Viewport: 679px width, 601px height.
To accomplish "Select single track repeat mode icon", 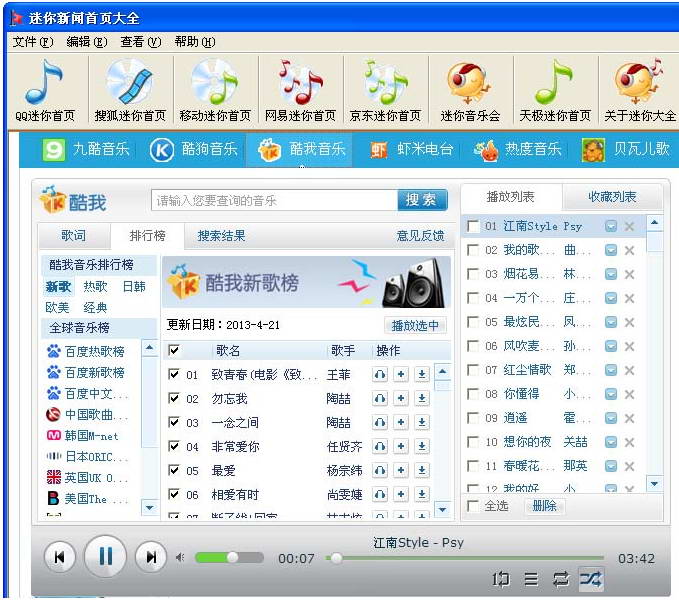I will [500, 579].
